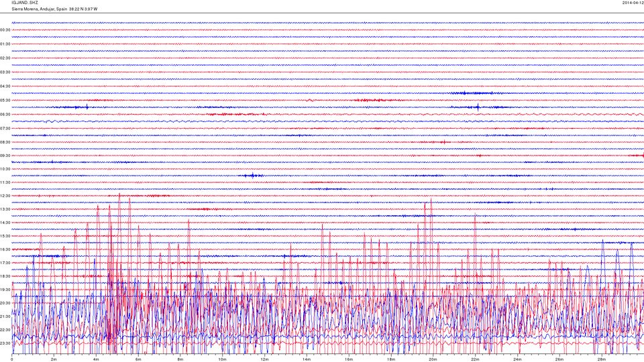Select the 02:30 time label
644x362 pixels.
[x=5, y=58]
